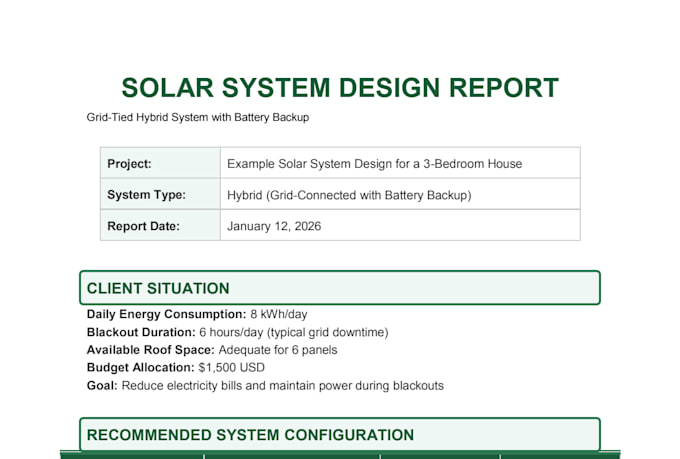This screenshot has width=680, height=459.
Task: Click 'Hybrid (Grid-Connected with Battery Backup)' cell
Action: click(x=400, y=194)
